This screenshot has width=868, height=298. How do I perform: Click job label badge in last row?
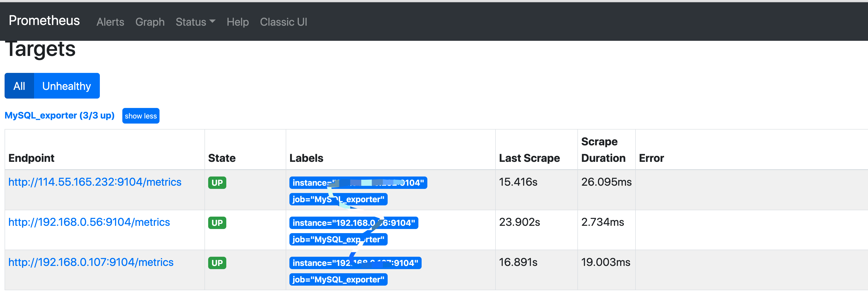pyautogui.click(x=338, y=279)
